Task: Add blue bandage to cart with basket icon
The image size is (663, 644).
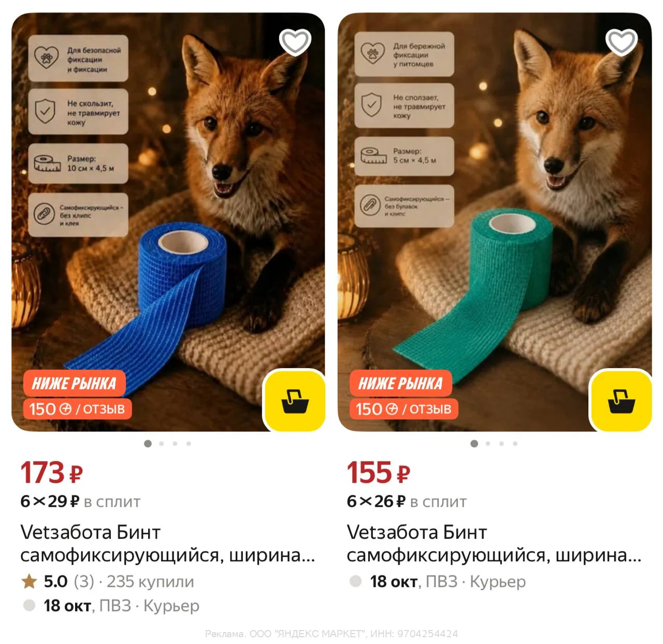Action: point(295,401)
